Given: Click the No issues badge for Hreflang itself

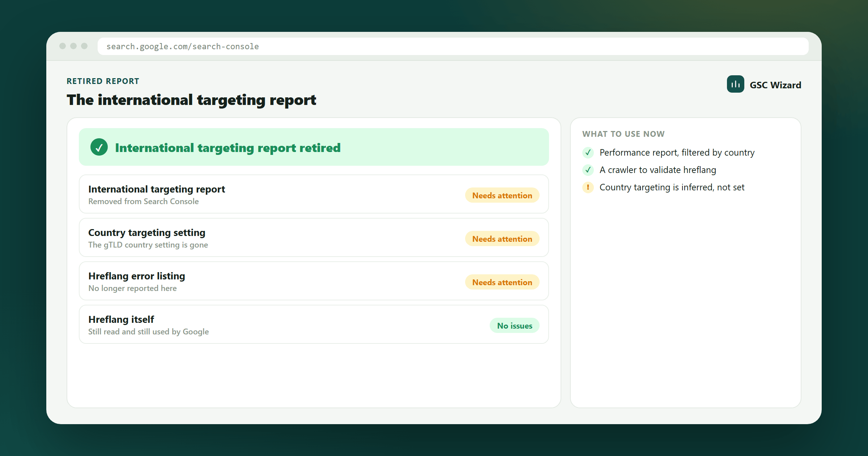Looking at the screenshot, I should click(515, 326).
